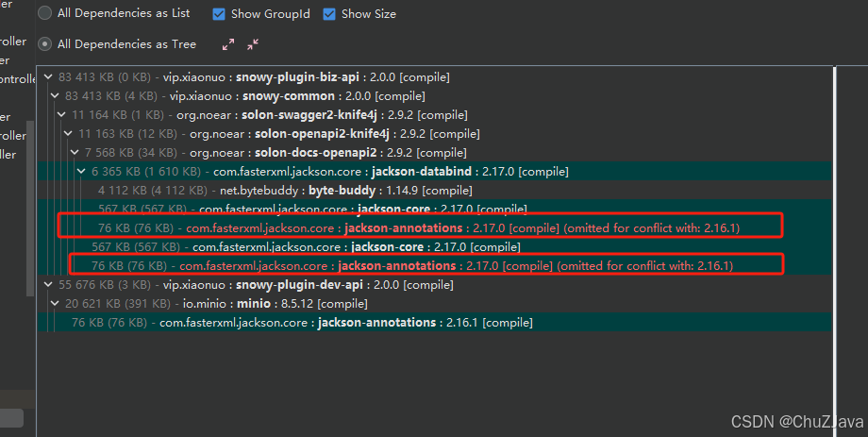This screenshot has height=437, width=868.
Task: Collapse the snowy-plugin-dev-api node
Action: pyautogui.click(x=48, y=285)
